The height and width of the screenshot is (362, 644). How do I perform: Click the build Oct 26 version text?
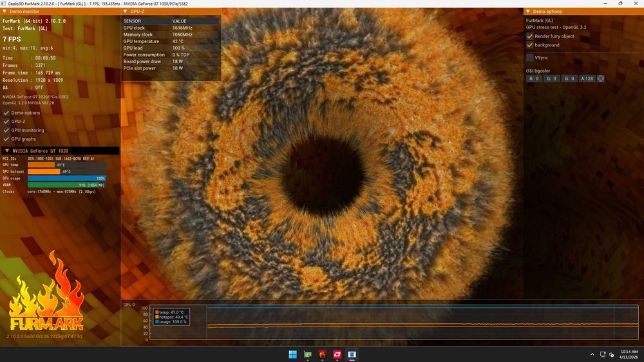tap(44, 336)
